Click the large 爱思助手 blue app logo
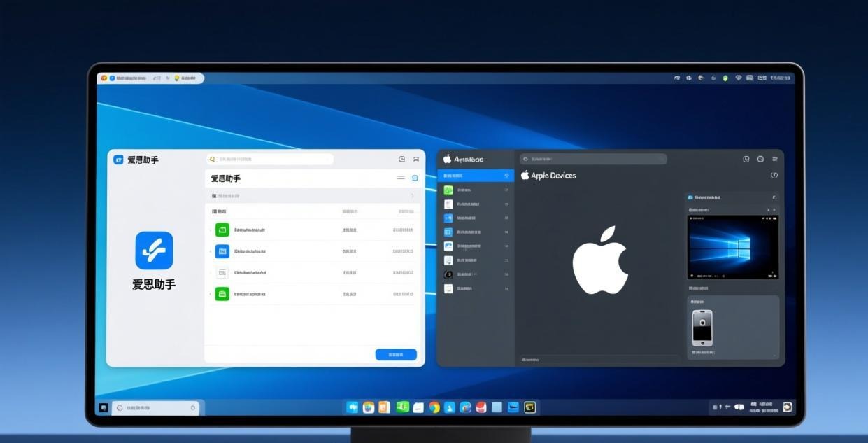The width and height of the screenshot is (868, 443). click(154, 251)
